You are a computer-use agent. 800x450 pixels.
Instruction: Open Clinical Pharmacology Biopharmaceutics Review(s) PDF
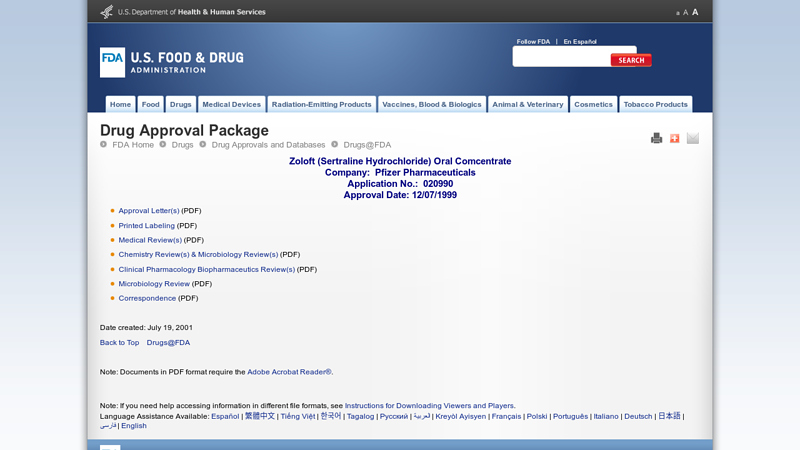[x=207, y=269]
